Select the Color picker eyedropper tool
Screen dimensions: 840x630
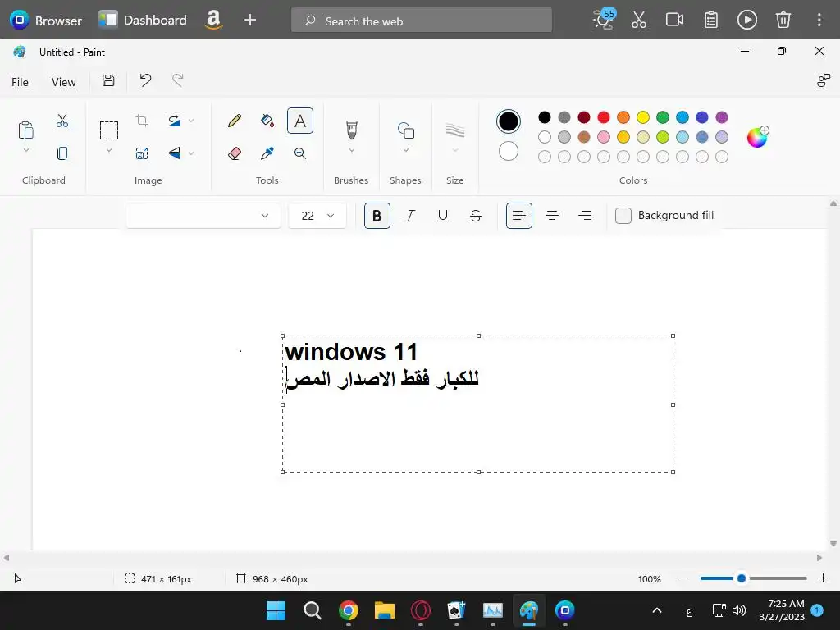click(267, 153)
